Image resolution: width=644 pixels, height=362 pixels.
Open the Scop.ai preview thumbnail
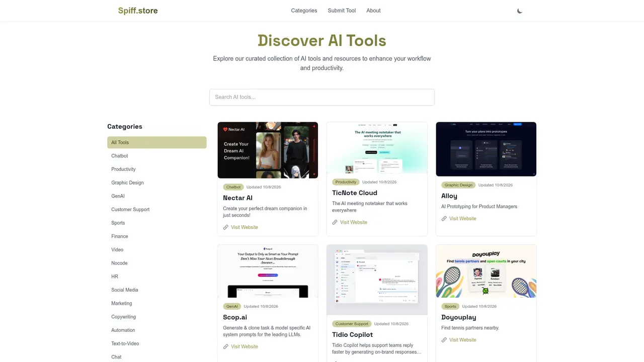click(268, 271)
